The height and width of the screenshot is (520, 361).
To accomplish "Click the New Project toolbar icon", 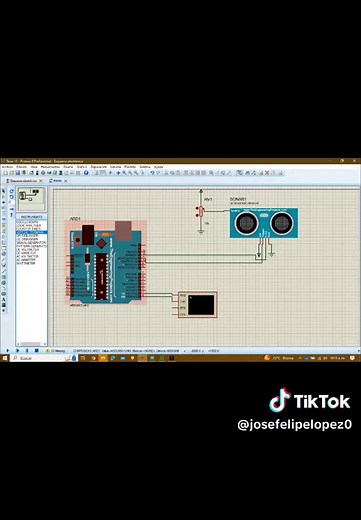I will (5, 173).
